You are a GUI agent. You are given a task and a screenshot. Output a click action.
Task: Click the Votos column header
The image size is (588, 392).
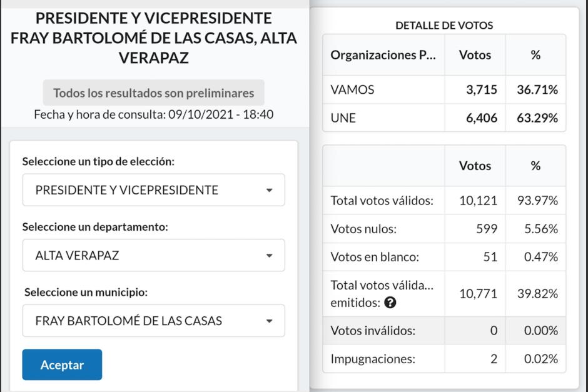[x=475, y=55]
